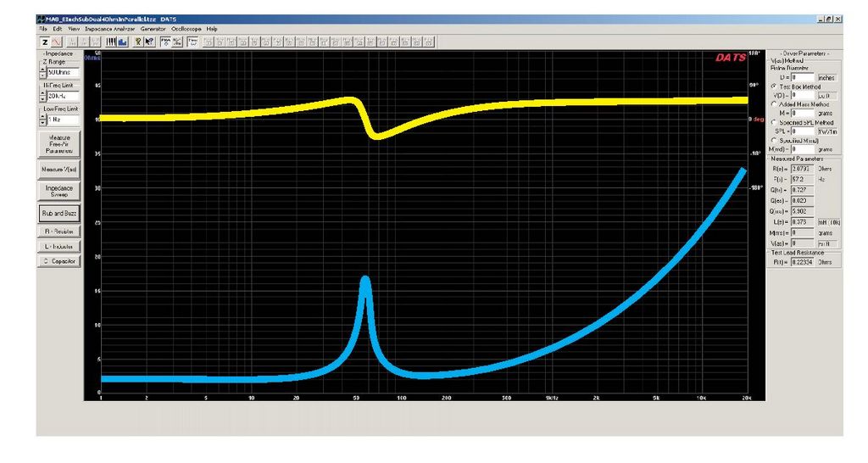This screenshot has width=868, height=463.
Task: Click the R(e) measured value field
Action: click(802, 169)
